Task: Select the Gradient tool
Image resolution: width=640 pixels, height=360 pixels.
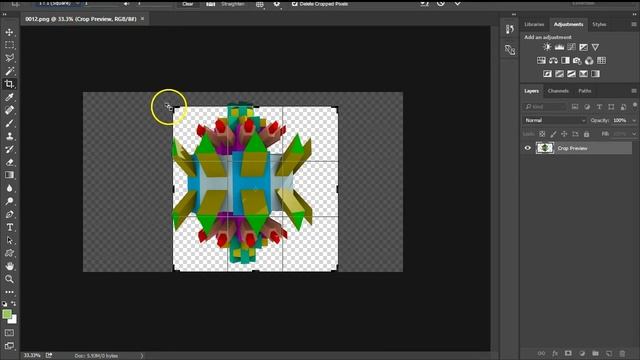Action: (x=9, y=175)
